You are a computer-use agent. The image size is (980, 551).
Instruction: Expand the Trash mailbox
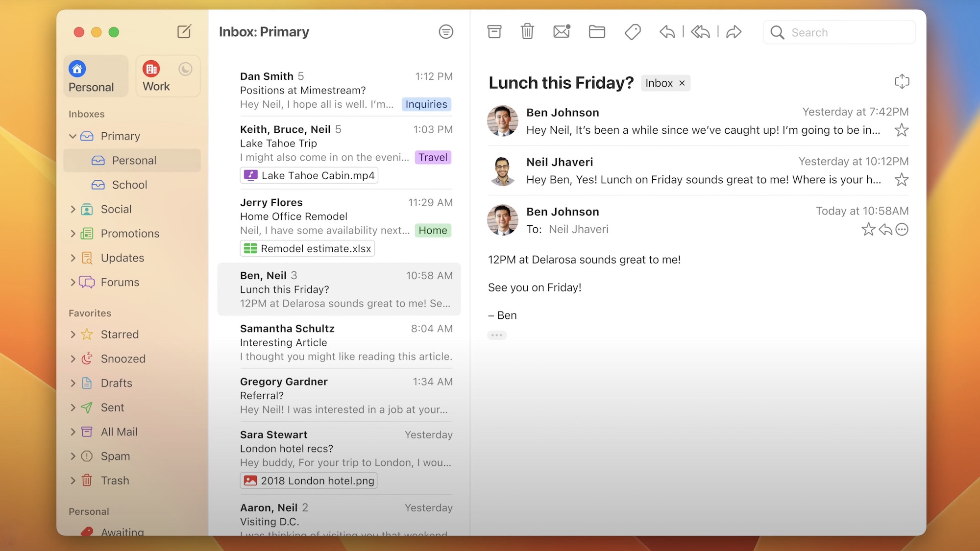73,480
